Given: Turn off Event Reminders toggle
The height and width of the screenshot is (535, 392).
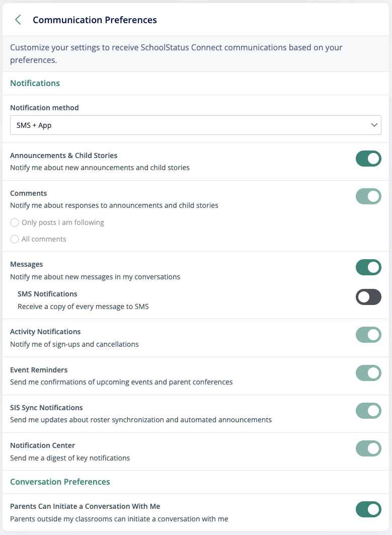Looking at the screenshot, I should coord(368,373).
